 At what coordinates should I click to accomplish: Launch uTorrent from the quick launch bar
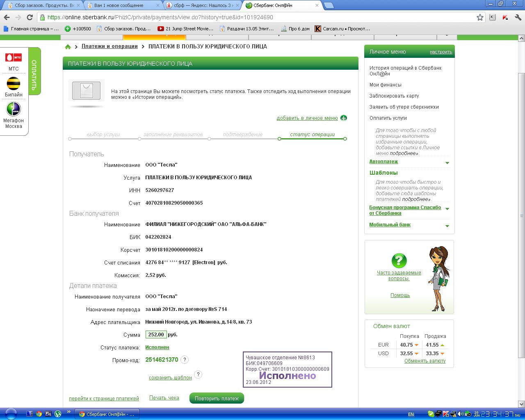tap(58, 414)
